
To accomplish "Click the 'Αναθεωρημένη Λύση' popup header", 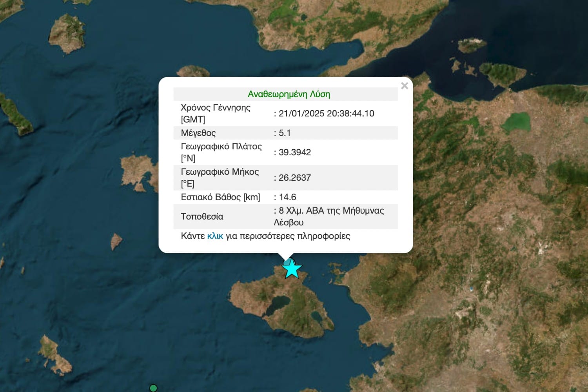I will pyautogui.click(x=289, y=94).
